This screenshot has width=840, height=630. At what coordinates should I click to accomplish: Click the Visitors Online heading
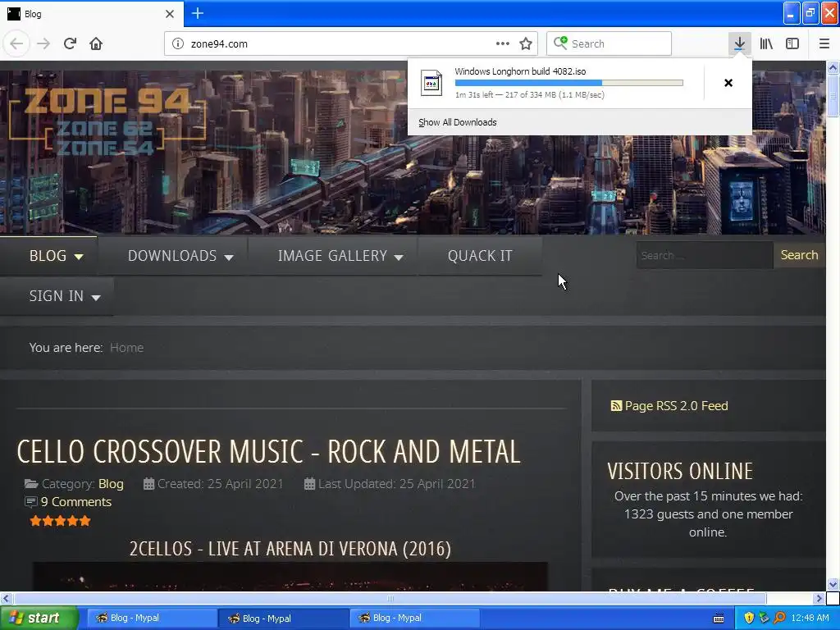(x=680, y=471)
